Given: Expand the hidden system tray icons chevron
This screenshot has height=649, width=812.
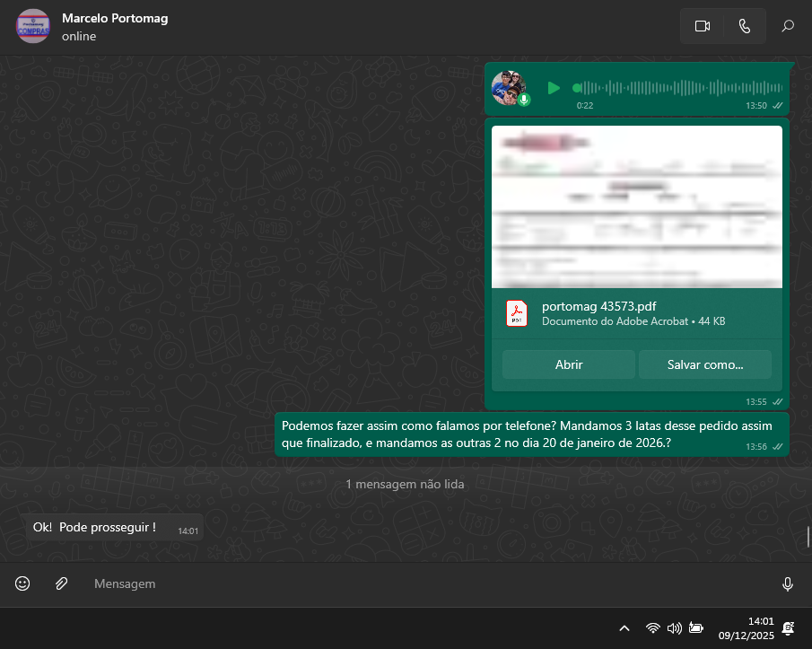Looking at the screenshot, I should click(x=624, y=628).
